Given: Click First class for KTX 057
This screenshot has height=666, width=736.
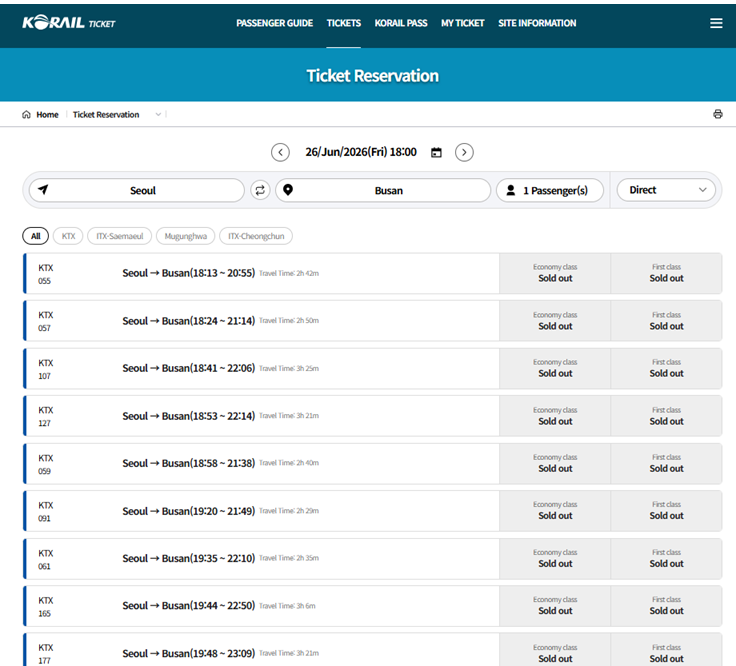Looking at the screenshot, I should click(x=666, y=321).
